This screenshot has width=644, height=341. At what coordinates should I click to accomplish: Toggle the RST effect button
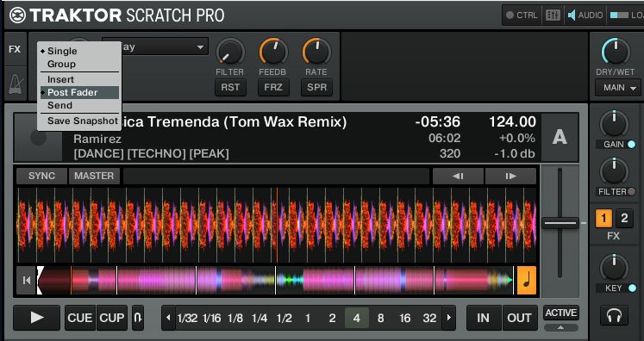(x=230, y=88)
